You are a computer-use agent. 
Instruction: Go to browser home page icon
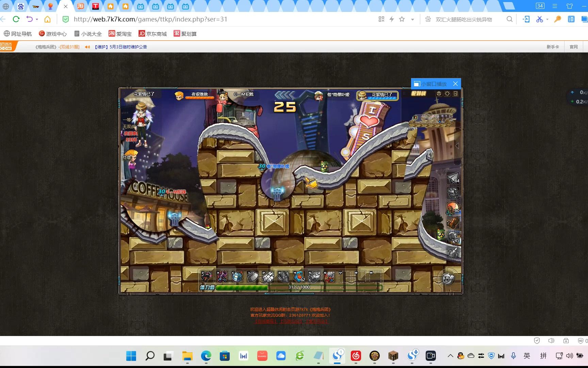click(x=48, y=19)
